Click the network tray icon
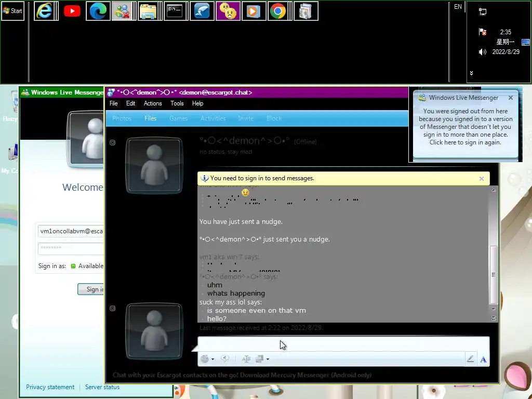 [x=483, y=12]
